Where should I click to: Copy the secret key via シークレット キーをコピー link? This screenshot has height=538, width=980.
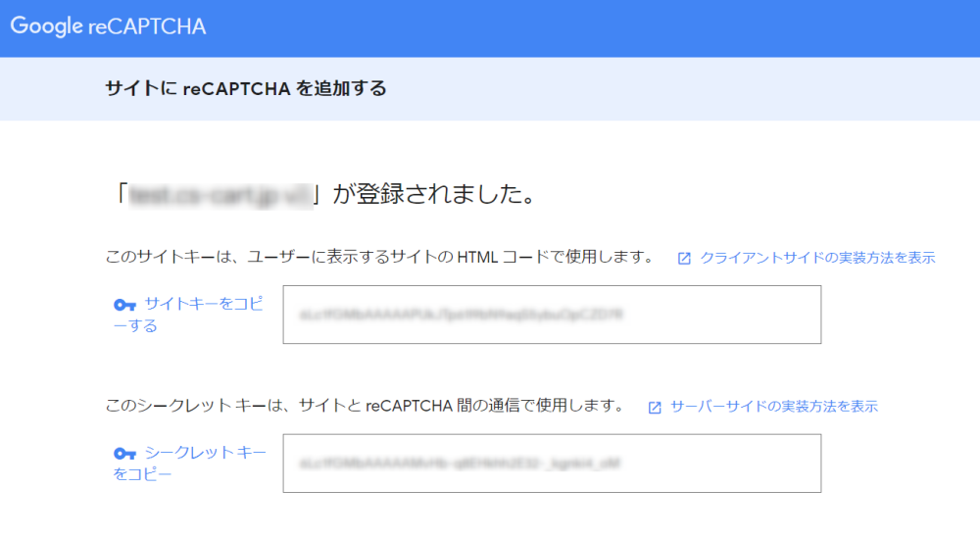pos(189,463)
